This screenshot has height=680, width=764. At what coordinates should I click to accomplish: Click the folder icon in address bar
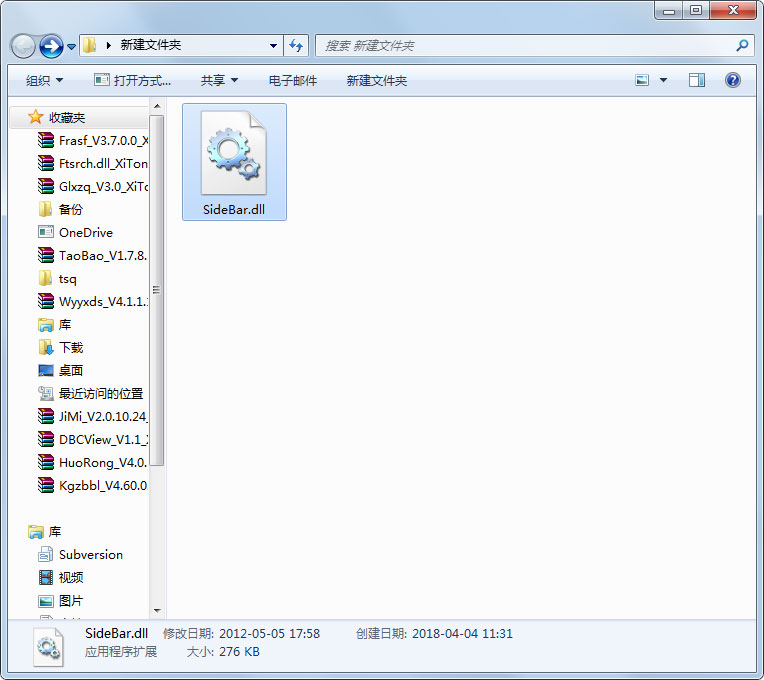point(90,45)
